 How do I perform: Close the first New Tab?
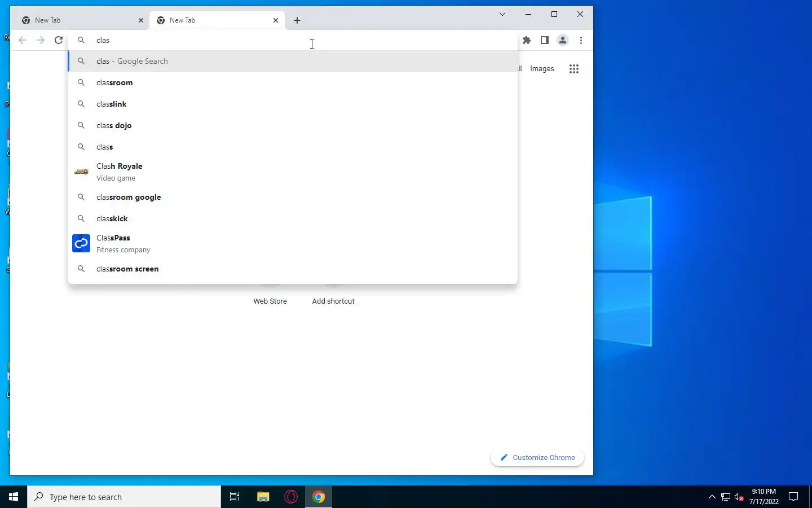tap(141, 20)
